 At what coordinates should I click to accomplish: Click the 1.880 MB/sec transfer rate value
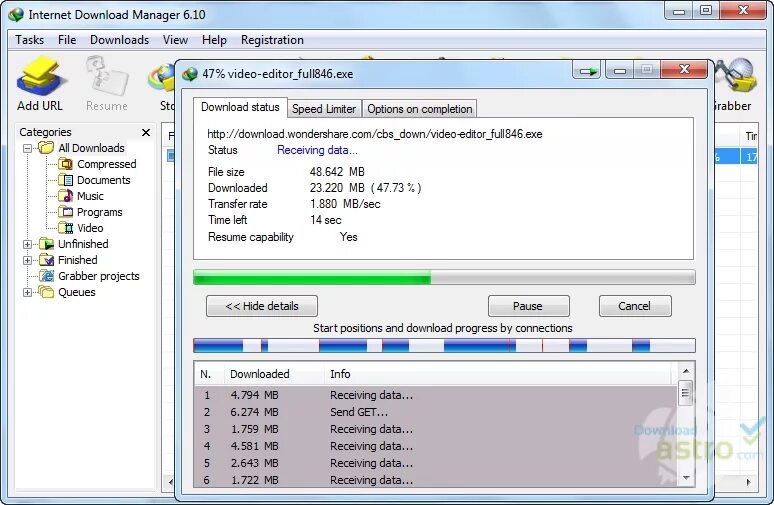[345, 204]
